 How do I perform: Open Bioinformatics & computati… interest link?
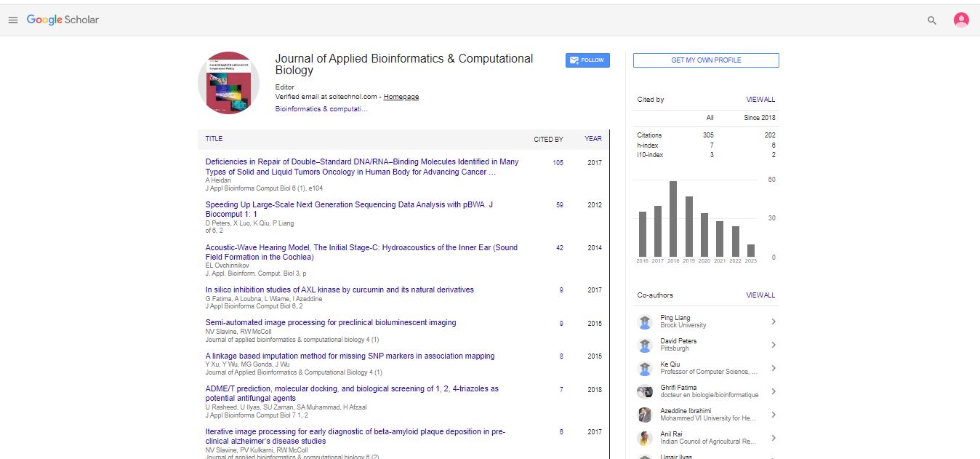point(321,108)
